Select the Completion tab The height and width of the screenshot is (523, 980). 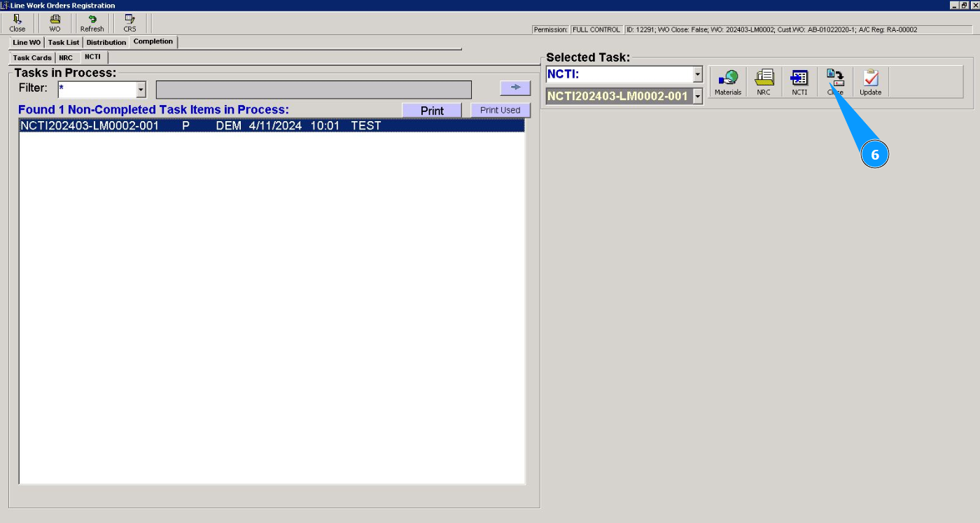(153, 42)
